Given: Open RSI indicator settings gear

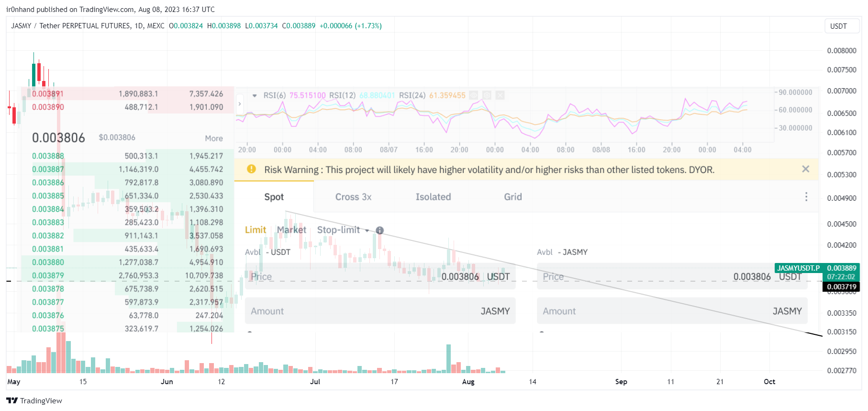Looking at the screenshot, I should [487, 95].
